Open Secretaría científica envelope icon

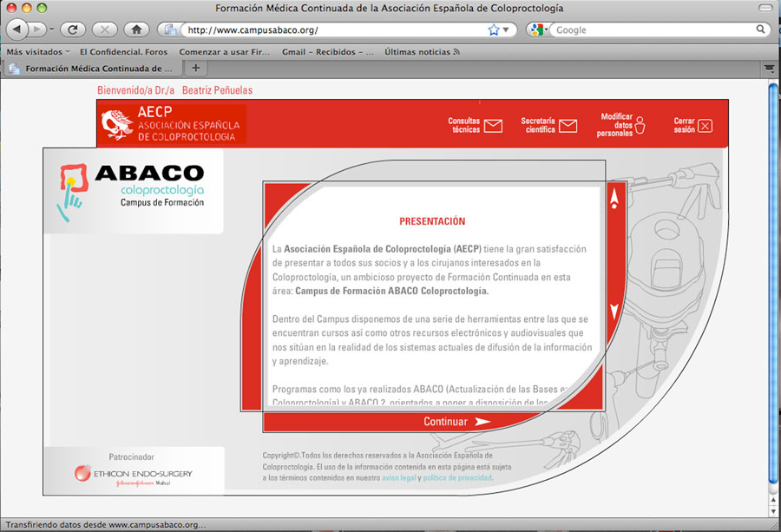point(568,126)
